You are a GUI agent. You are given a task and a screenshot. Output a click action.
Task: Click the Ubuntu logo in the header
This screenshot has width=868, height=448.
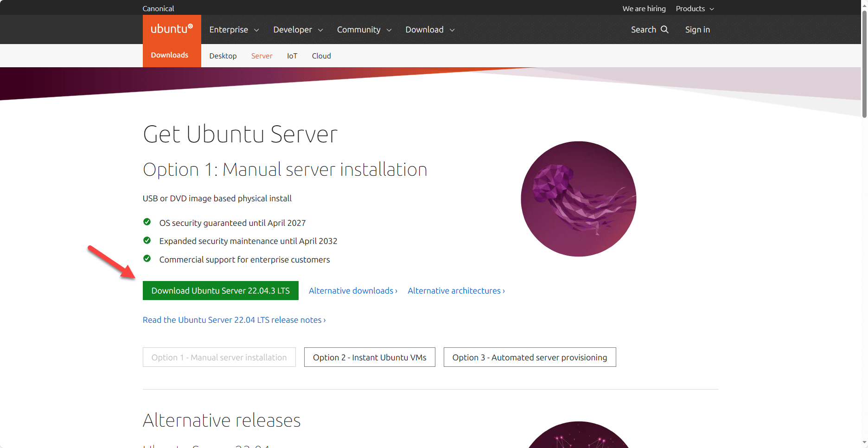pyautogui.click(x=172, y=29)
